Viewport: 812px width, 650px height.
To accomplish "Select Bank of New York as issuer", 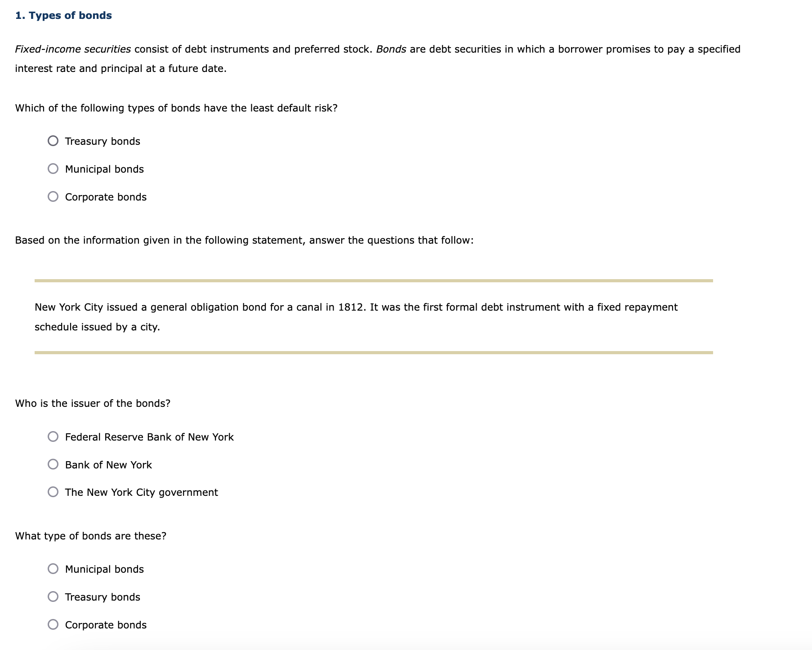I will (53, 464).
